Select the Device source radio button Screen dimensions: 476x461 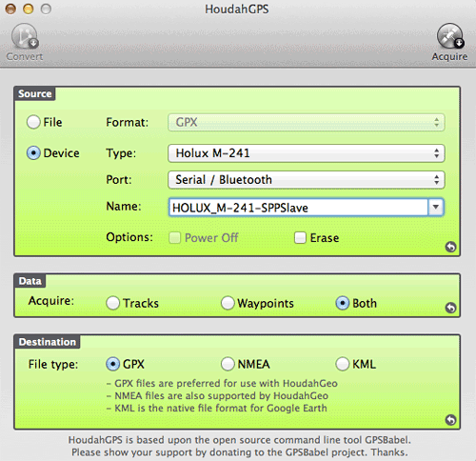[x=33, y=153]
